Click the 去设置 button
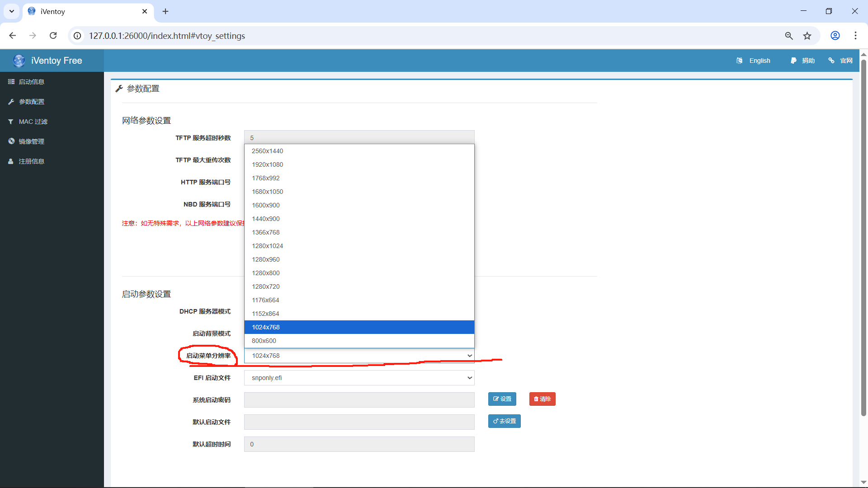The image size is (868, 488). (x=504, y=421)
